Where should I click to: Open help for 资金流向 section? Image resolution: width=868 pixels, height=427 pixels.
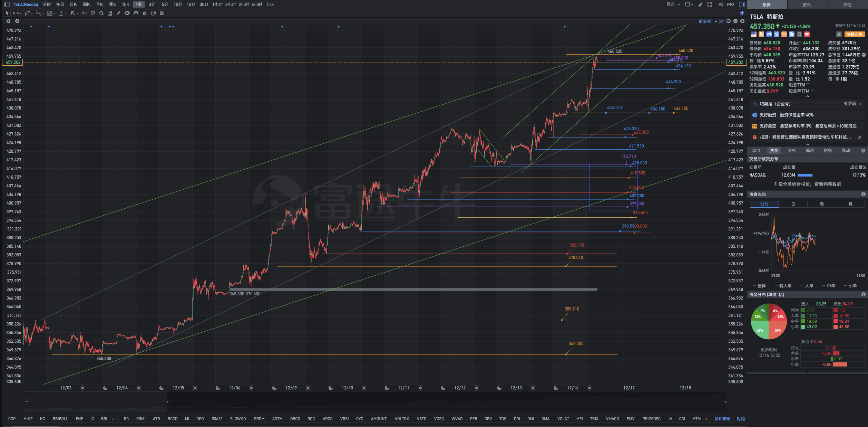pos(864,194)
